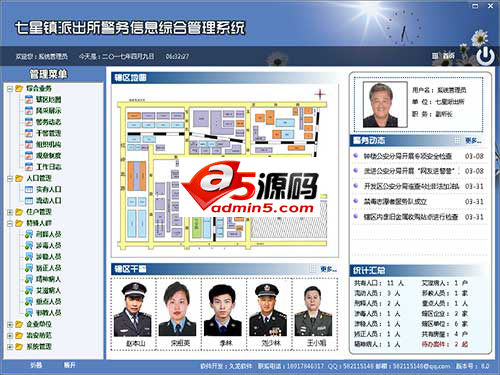
Task: Click the power logout icon
Action: pyautogui.click(x=485, y=56)
